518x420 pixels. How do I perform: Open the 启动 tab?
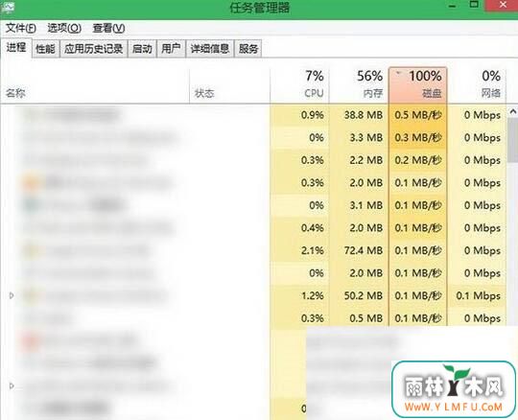(142, 49)
